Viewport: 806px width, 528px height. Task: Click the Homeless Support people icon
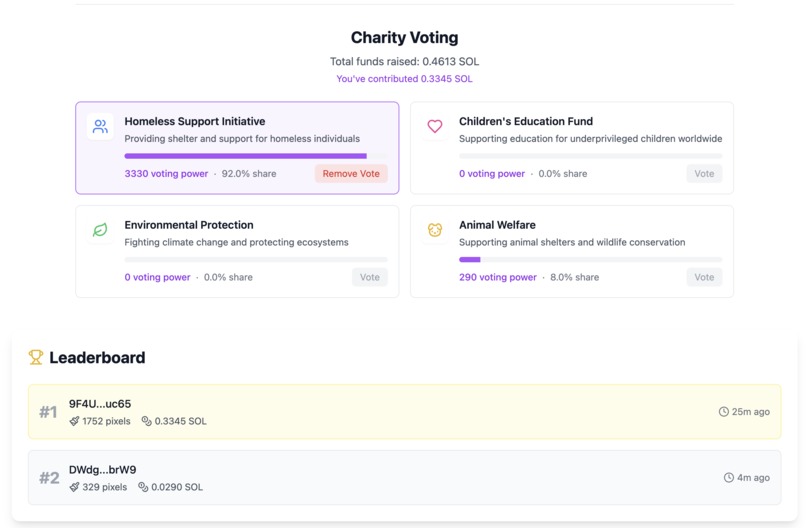point(100,127)
